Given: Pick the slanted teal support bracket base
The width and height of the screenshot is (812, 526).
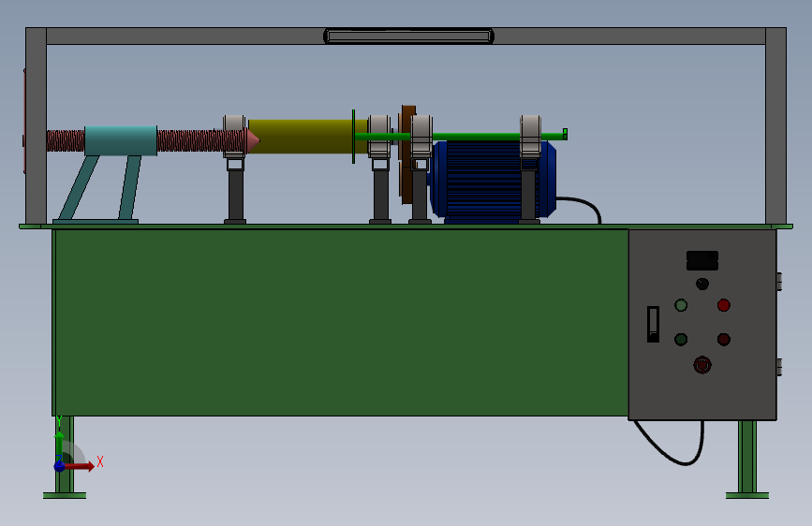Looking at the screenshot, I should pyautogui.click(x=96, y=222).
